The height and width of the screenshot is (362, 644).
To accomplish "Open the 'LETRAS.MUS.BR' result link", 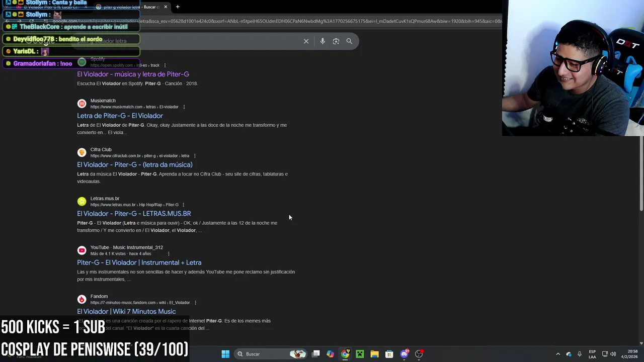I will 134,214.
